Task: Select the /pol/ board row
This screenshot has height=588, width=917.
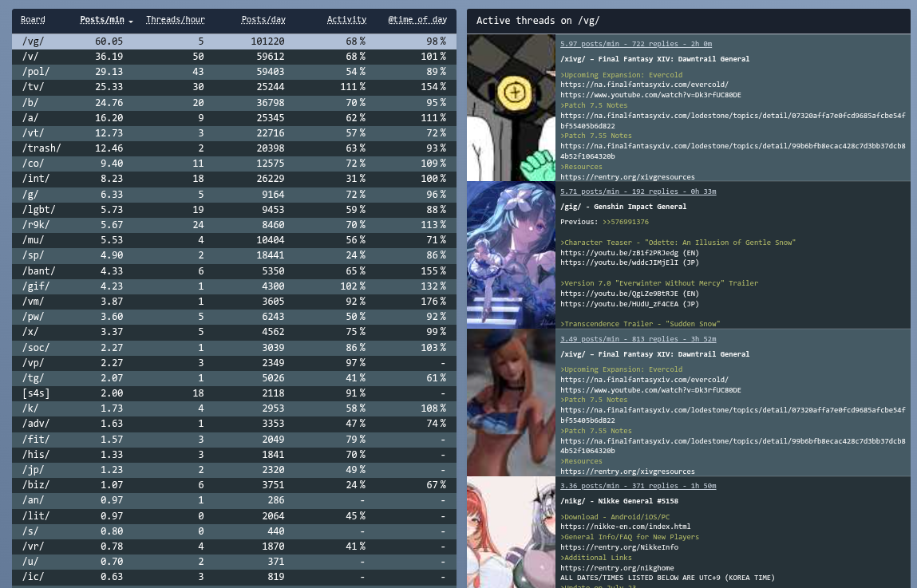Action: point(234,72)
